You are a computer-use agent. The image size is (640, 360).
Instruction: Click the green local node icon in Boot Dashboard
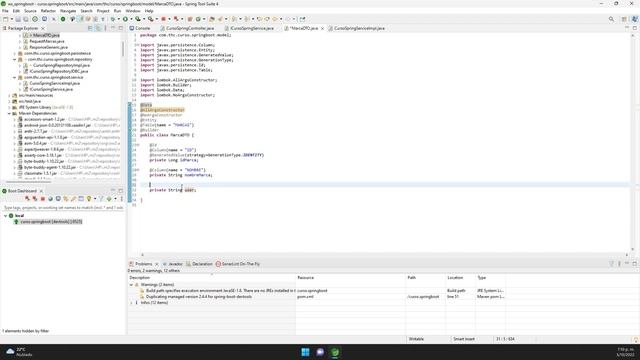[x=11, y=216]
